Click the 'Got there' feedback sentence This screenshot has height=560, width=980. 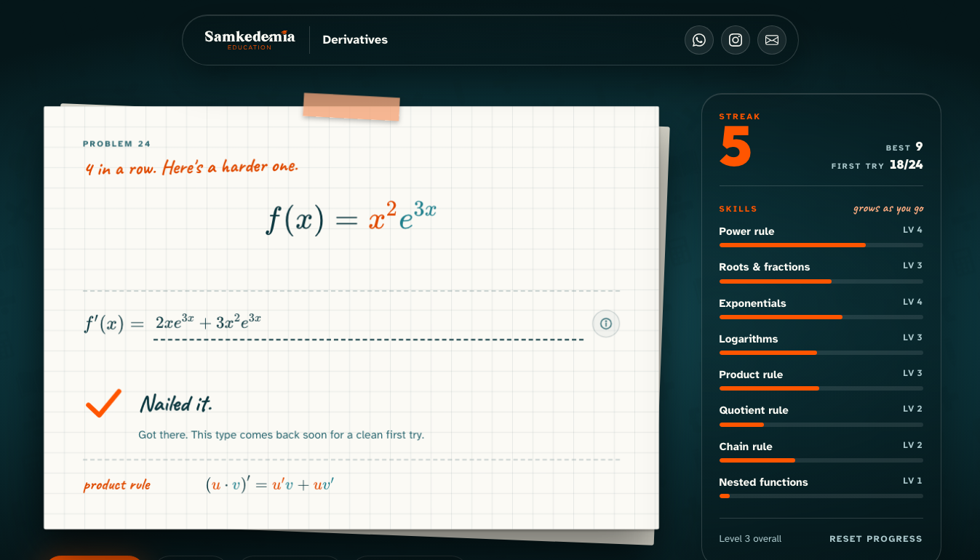pos(281,435)
